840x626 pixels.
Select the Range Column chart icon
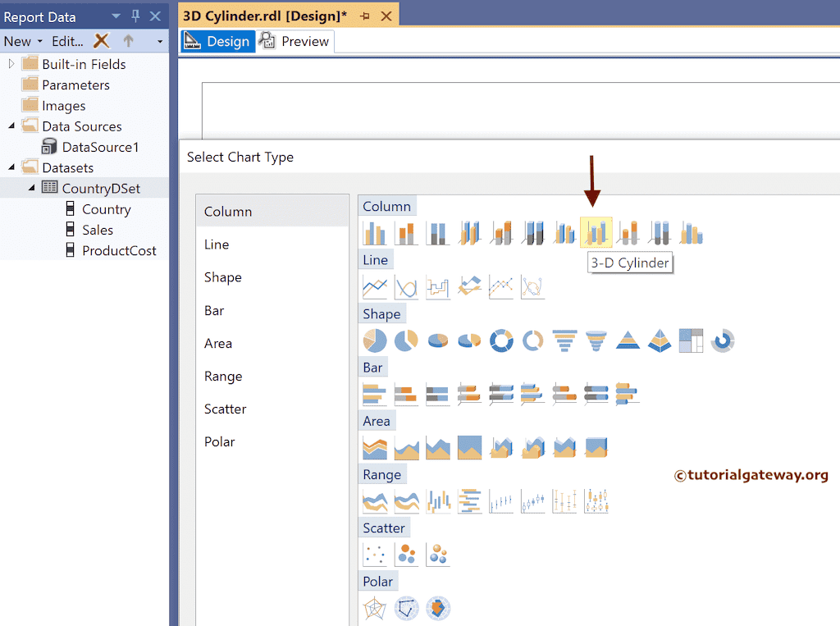438,501
